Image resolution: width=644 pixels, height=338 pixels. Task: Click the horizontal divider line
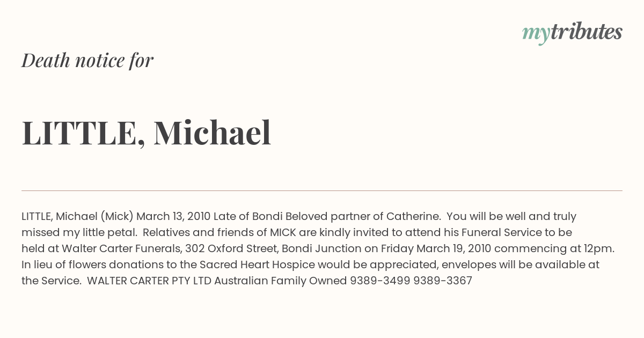[322, 190]
